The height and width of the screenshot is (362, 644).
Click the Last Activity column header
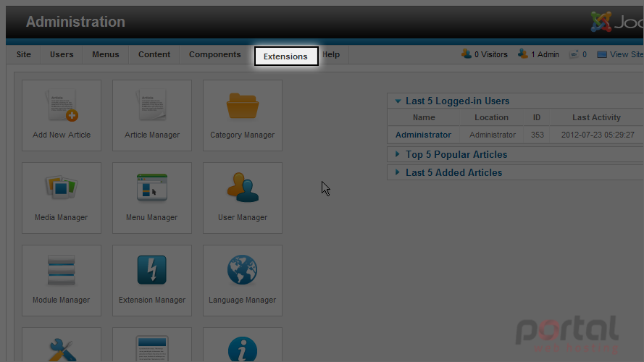coord(596,117)
